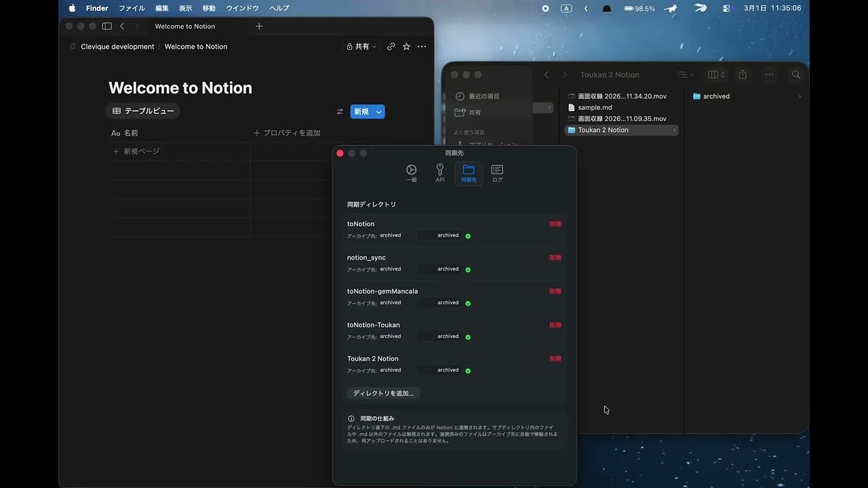The height and width of the screenshot is (488, 868).
Task: Select 共有 in the Finder sidebar
Action: pyautogui.click(x=468, y=113)
